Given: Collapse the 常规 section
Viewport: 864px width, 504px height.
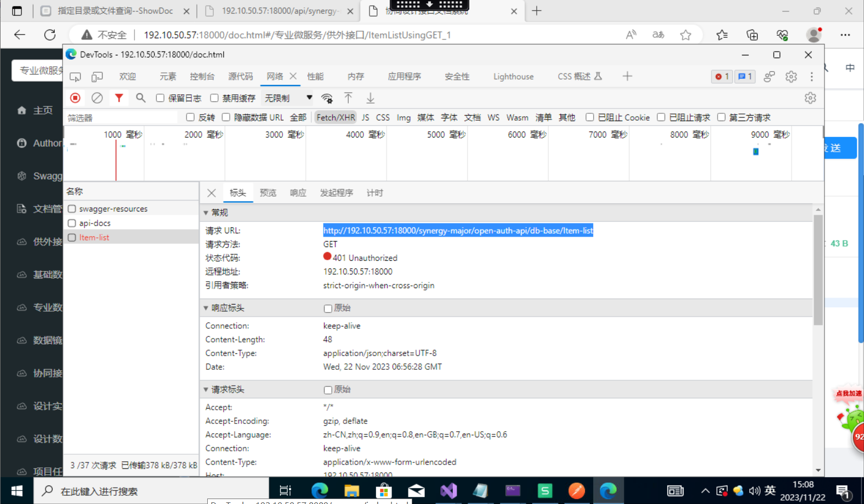Looking at the screenshot, I should tap(206, 213).
